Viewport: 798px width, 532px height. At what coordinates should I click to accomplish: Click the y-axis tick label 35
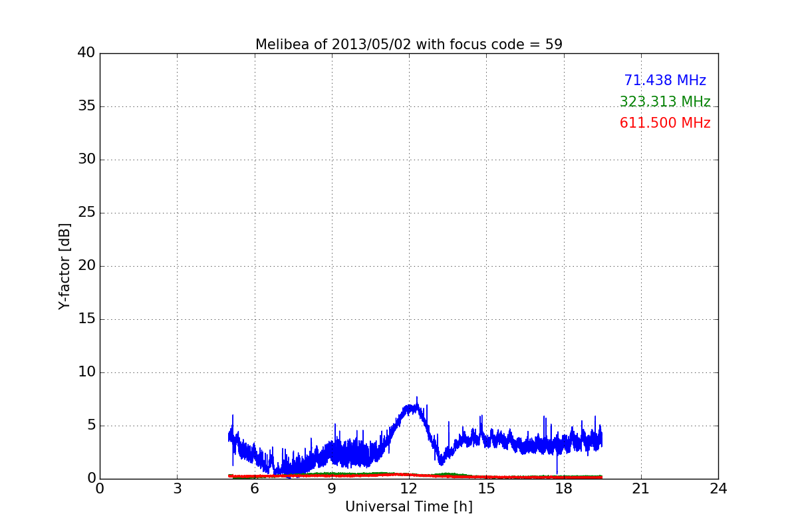coord(86,106)
